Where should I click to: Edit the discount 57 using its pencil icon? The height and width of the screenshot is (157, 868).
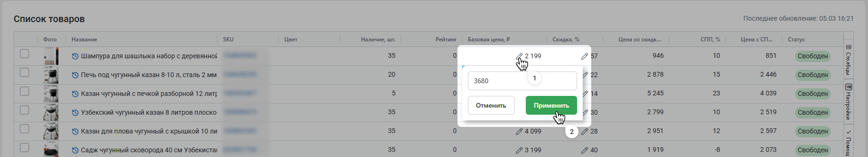584,56
